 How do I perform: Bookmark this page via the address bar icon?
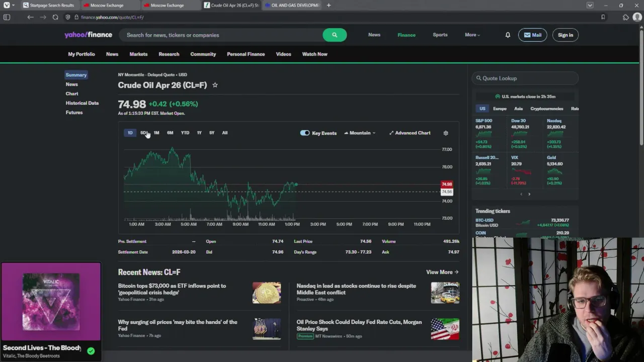pos(603,17)
